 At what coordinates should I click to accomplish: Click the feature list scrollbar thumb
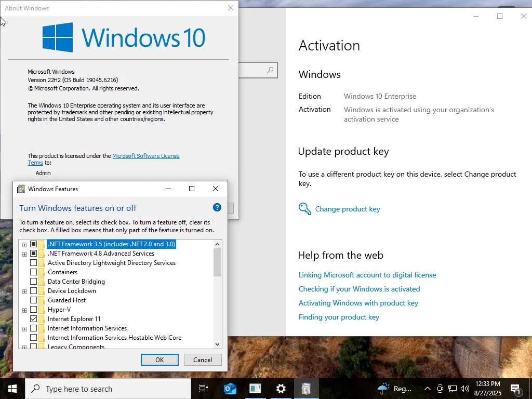[218, 262]
